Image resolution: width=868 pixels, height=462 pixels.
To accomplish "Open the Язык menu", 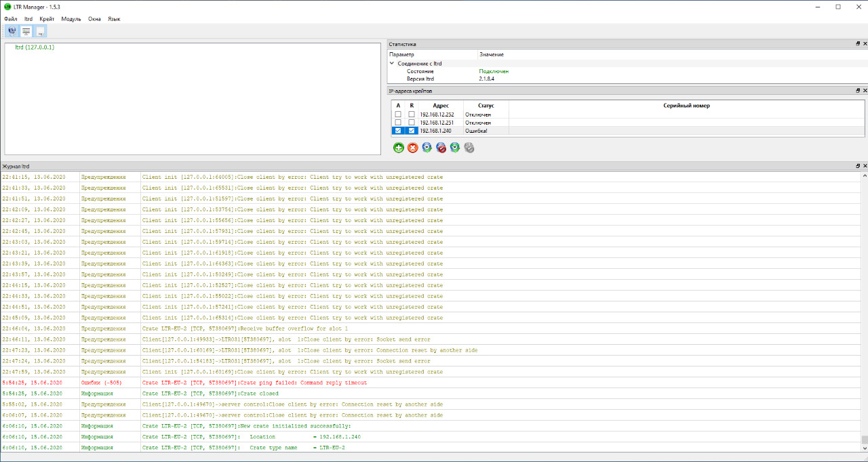I will click(114, 19).
